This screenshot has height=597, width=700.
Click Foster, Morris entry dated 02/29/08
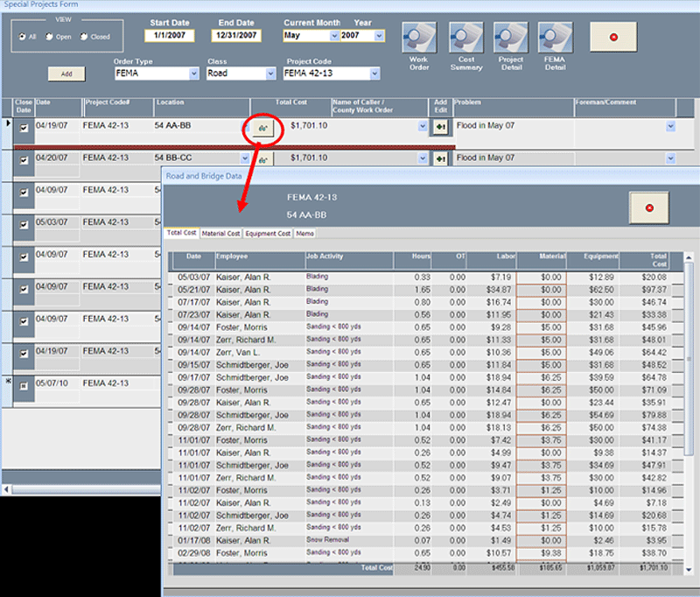point(242,553)
